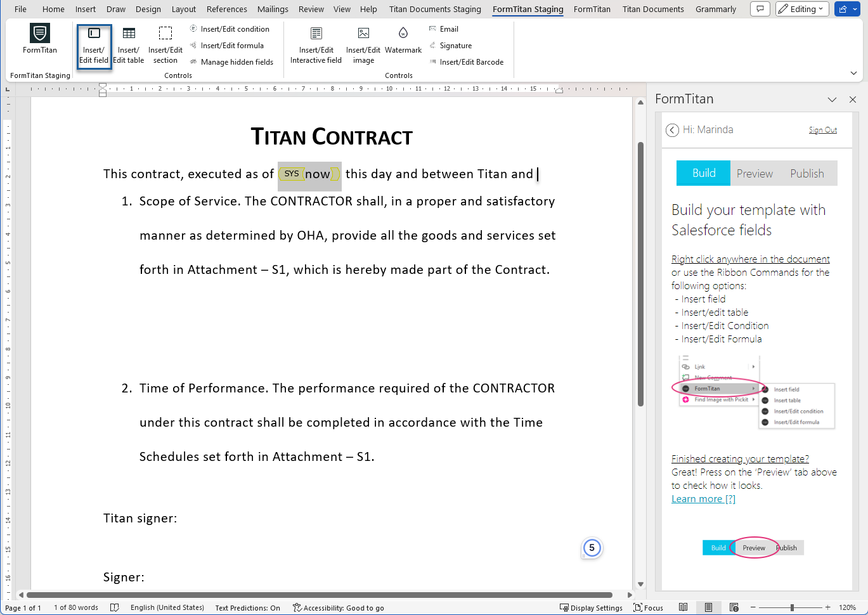Open the Mailings tab
This screenshot has height=615, width=868.
[273, 9]
